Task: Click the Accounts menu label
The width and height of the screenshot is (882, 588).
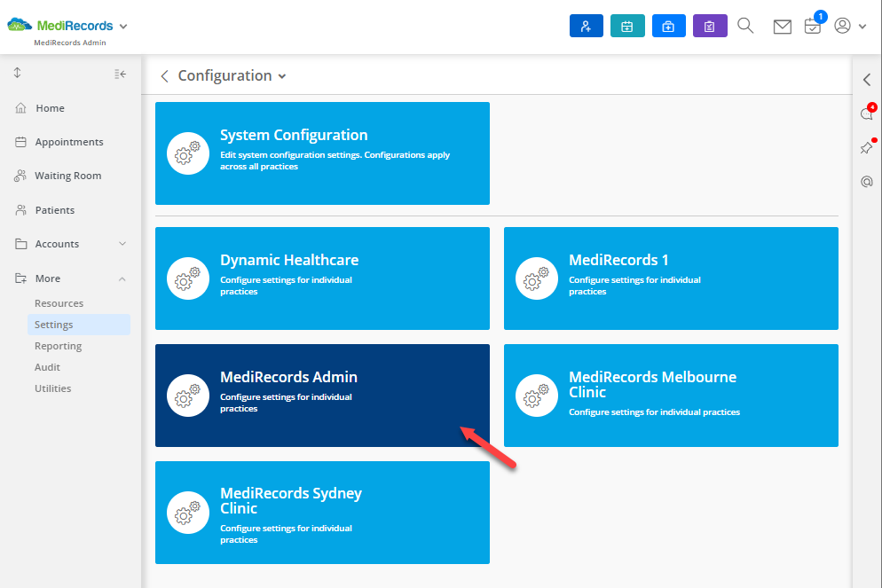Action: coord(58,244)
